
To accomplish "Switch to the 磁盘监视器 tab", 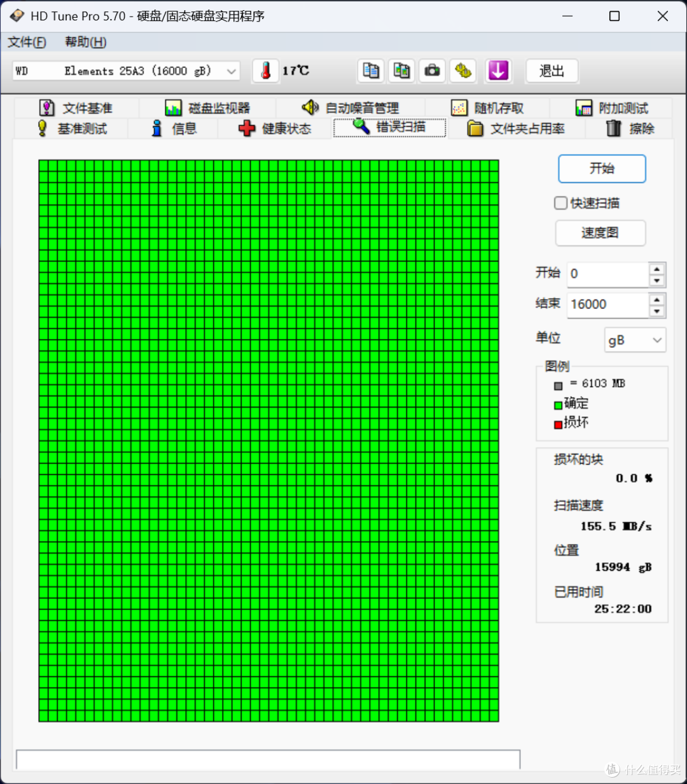I will (x=207, y=108).
